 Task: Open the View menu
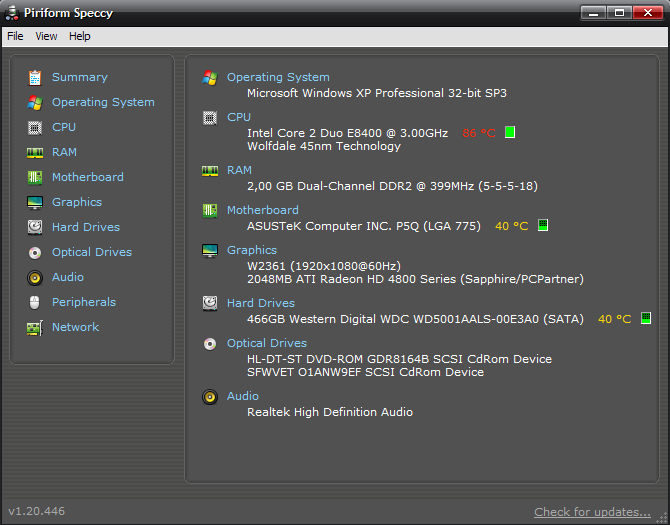coord(46,36)
